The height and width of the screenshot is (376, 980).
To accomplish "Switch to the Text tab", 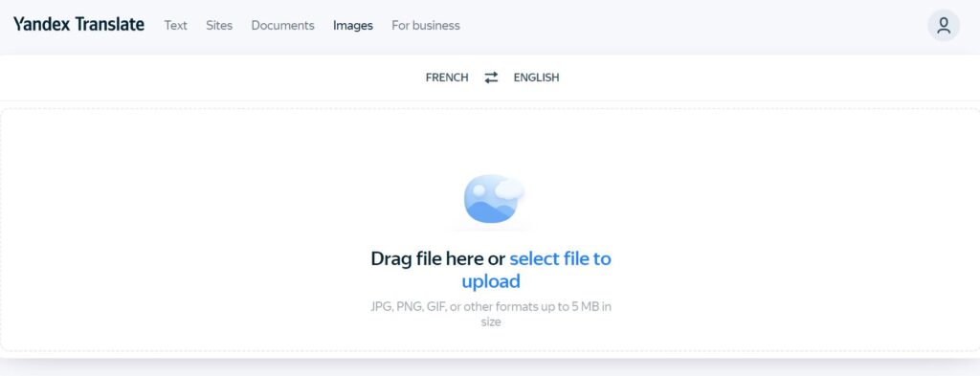I will click(x=176, y=26).
